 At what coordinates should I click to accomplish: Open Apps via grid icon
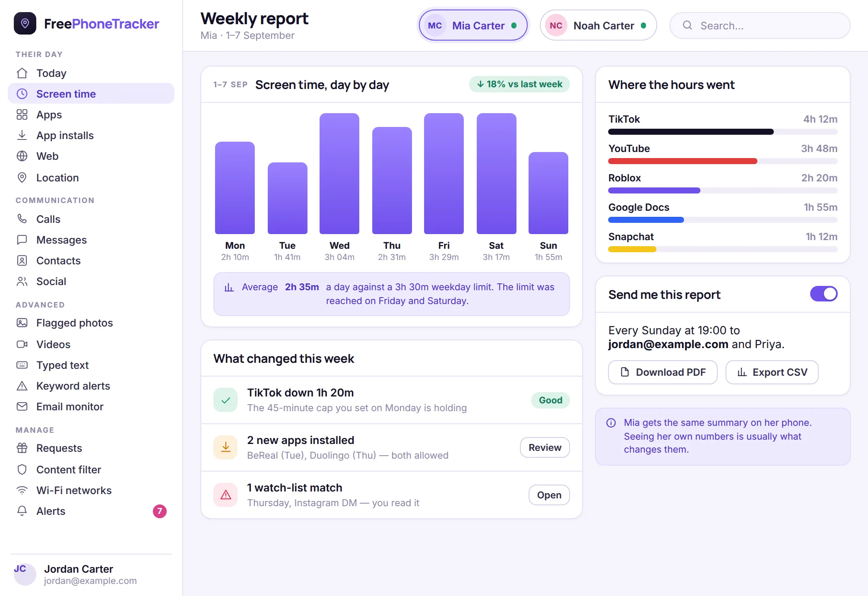coord(22,114)
